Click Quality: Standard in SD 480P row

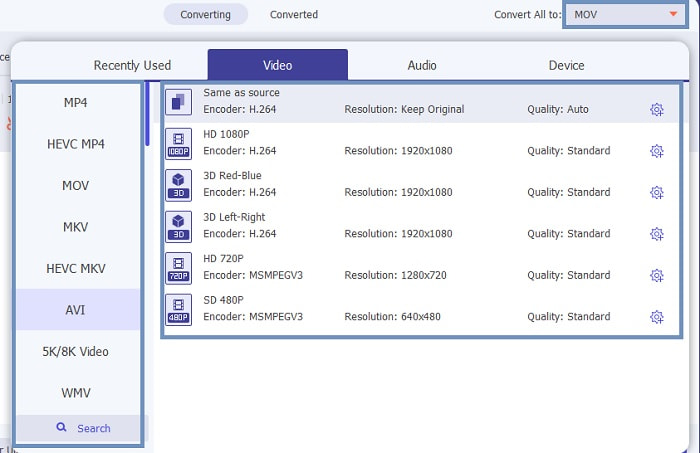568,317
